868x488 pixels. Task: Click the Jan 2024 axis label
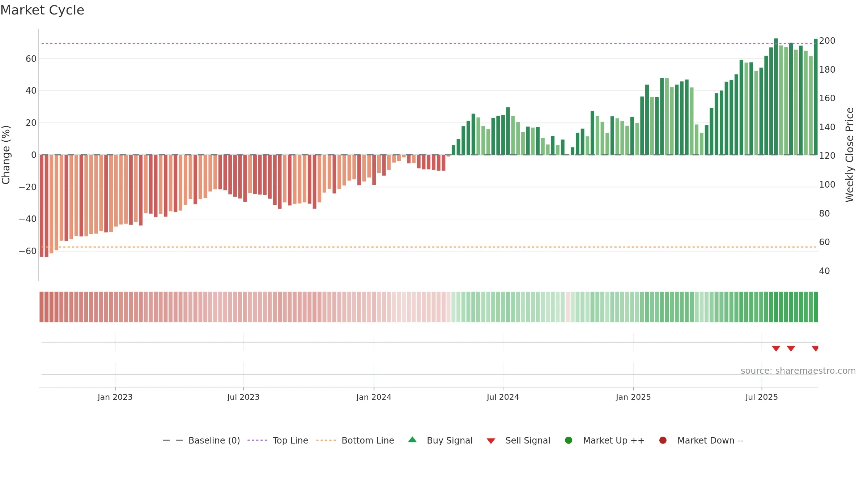(x=374, y=397)
